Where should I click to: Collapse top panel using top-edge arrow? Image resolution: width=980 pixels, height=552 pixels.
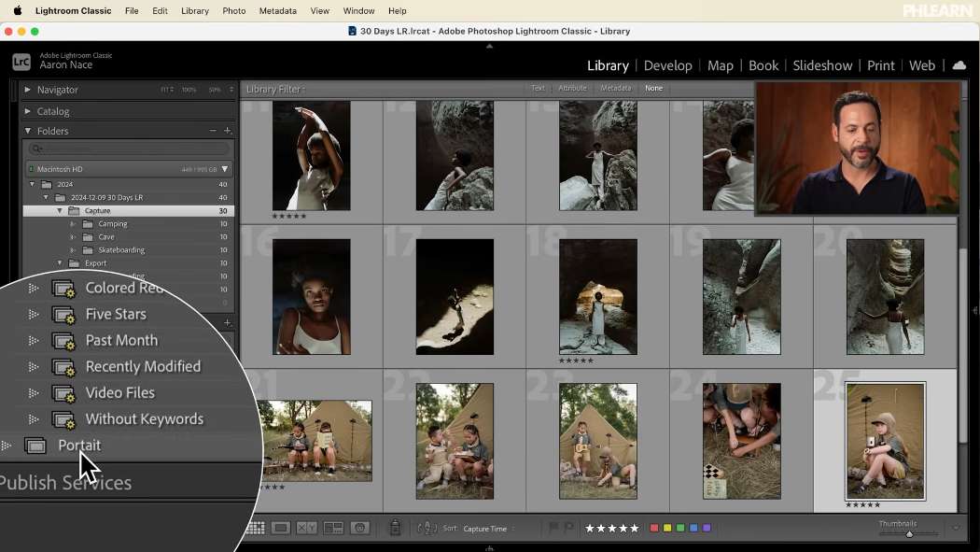[x=489, y=47]
